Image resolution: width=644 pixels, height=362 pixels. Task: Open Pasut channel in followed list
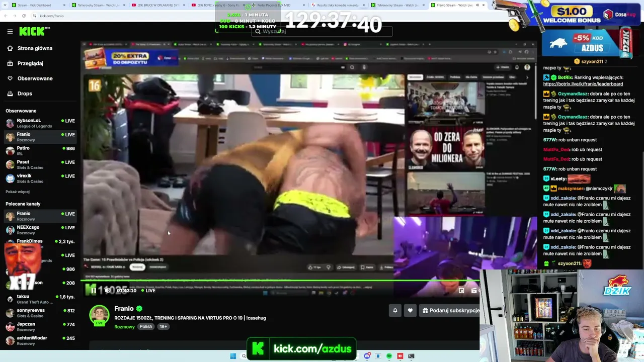pos(40,164)
